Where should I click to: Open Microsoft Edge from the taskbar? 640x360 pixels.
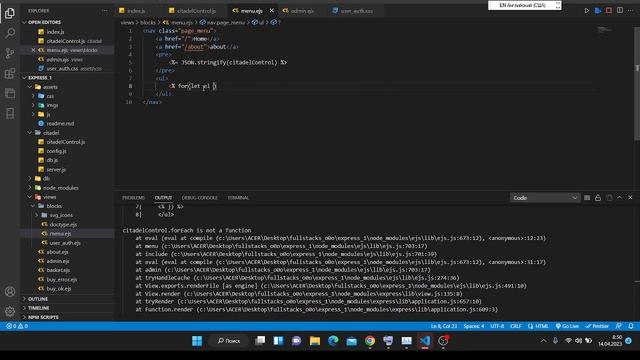click(333, 341)
